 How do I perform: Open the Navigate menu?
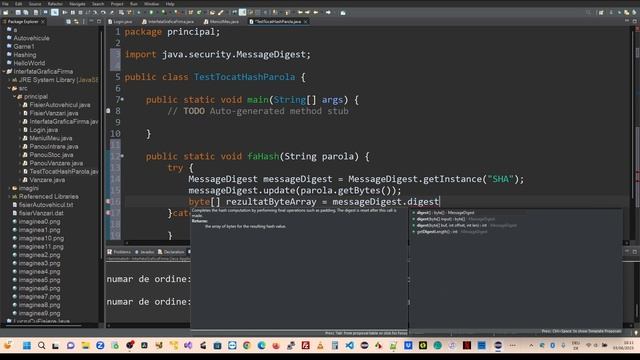[77, 4]
